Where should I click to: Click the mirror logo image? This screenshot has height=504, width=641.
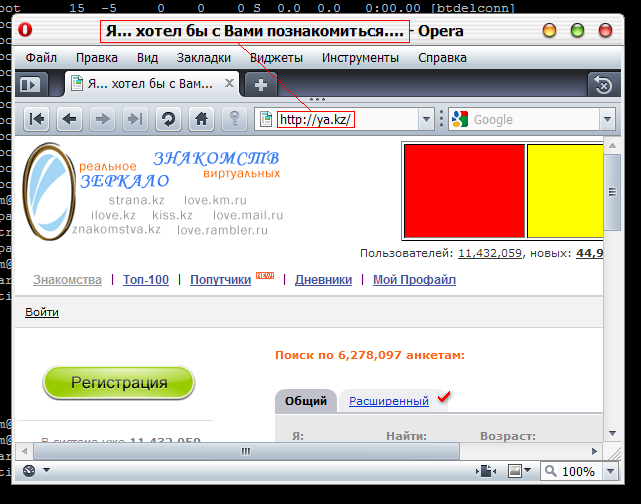49,191
